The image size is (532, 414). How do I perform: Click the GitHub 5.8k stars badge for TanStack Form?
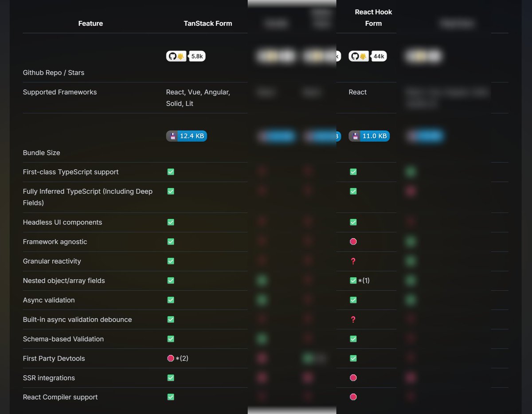point(186,56)
